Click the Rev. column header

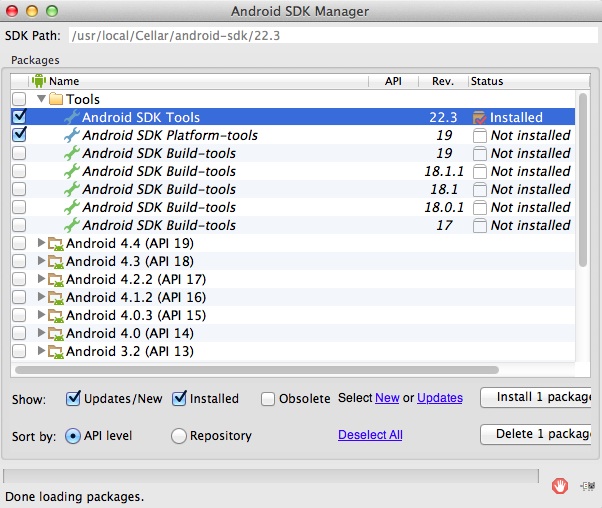(x=442, y=81)
